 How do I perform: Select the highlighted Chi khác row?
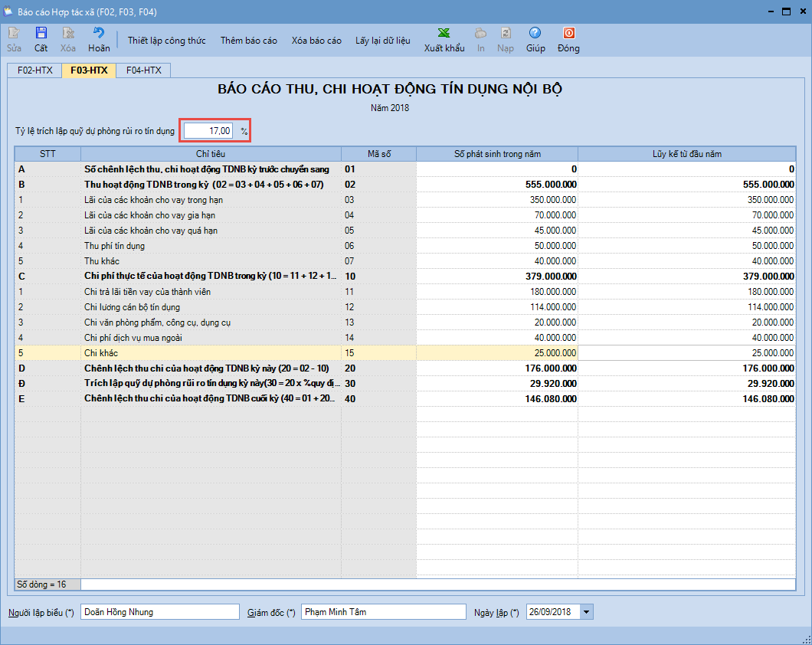tap(405, 352)
